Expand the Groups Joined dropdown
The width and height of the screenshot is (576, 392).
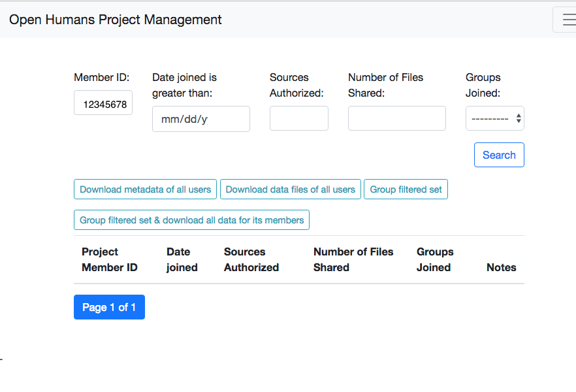(494, 119)
